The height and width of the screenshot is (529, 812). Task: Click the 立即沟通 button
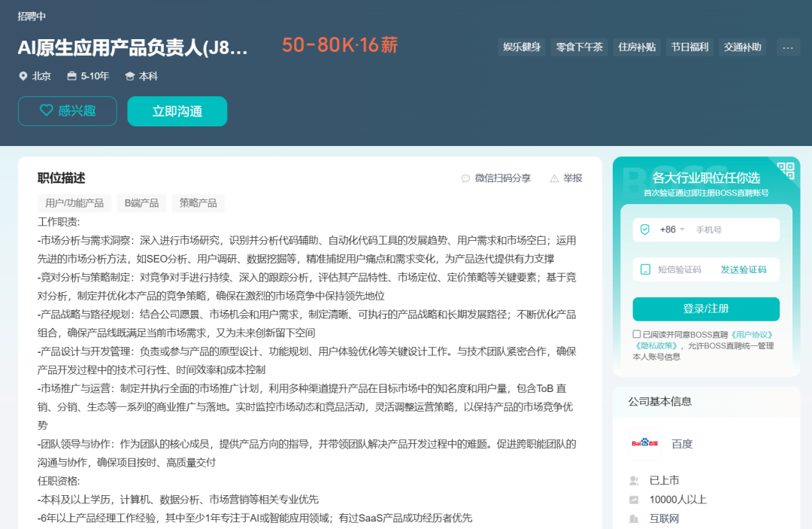point(177,111)
